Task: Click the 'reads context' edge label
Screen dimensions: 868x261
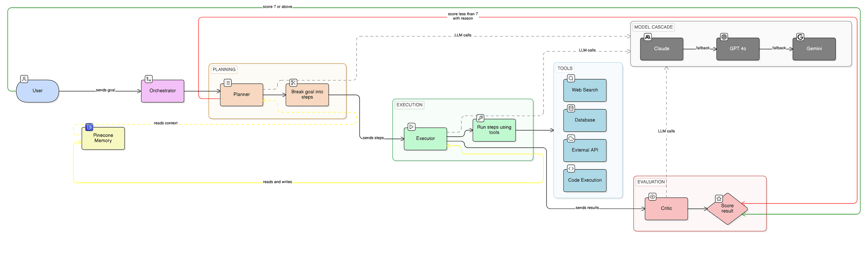Action: [166, 123]
